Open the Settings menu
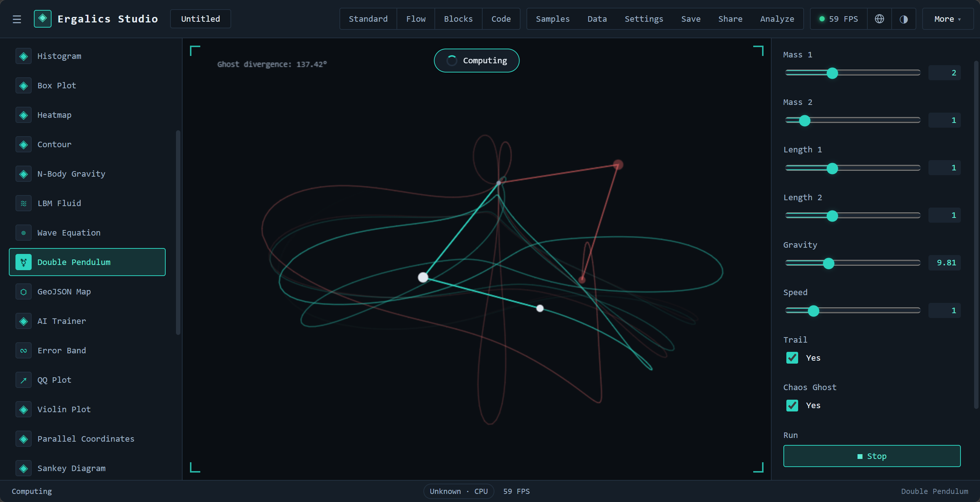 click(x=644, y=19)
